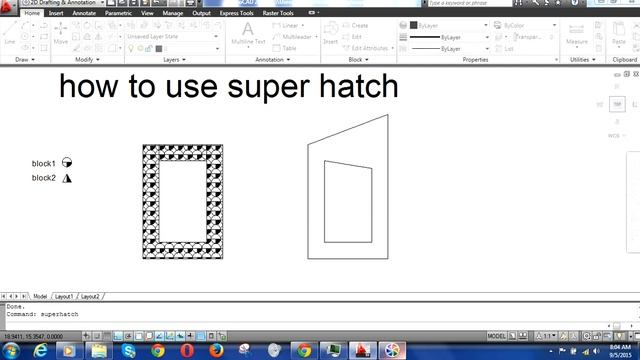
Task: Click New in the quick access toolbar
Action: [x=111, y=3]
